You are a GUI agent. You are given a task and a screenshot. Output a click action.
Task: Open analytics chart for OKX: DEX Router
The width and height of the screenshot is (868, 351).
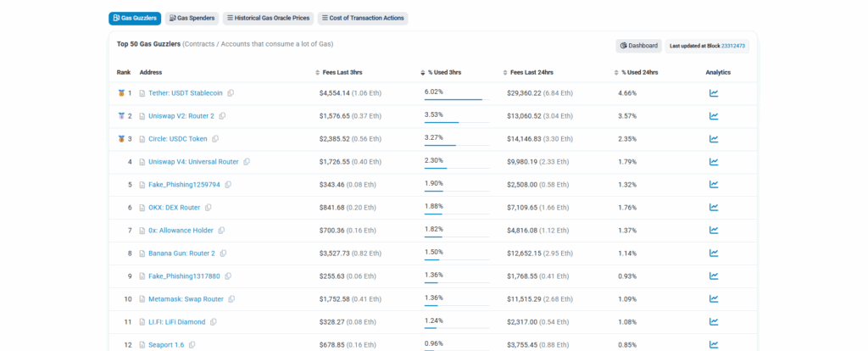[x=714, y=207]
